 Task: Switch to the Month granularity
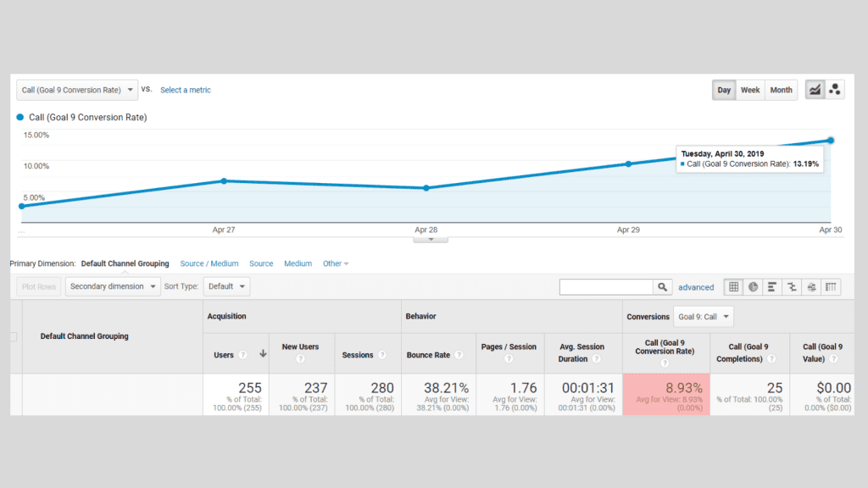[781, 90]
